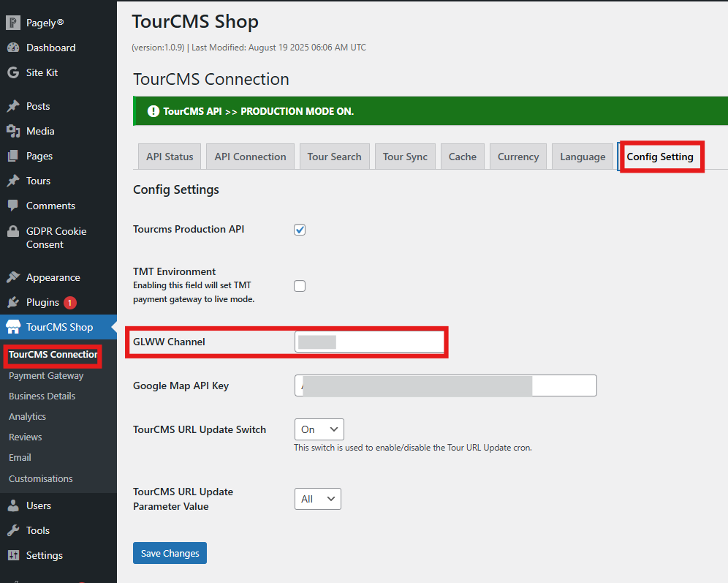Open the Pagely menu item
Screen dimensions: 728x583
pos(45,22)
